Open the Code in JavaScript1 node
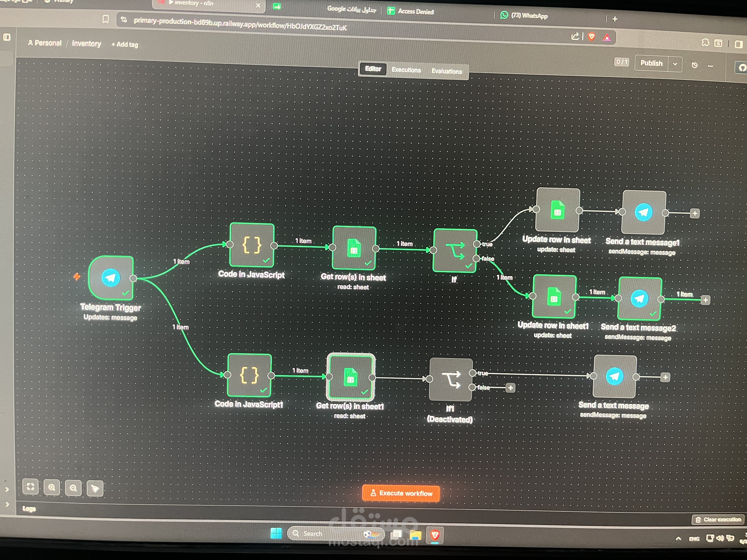 [250, 375]
